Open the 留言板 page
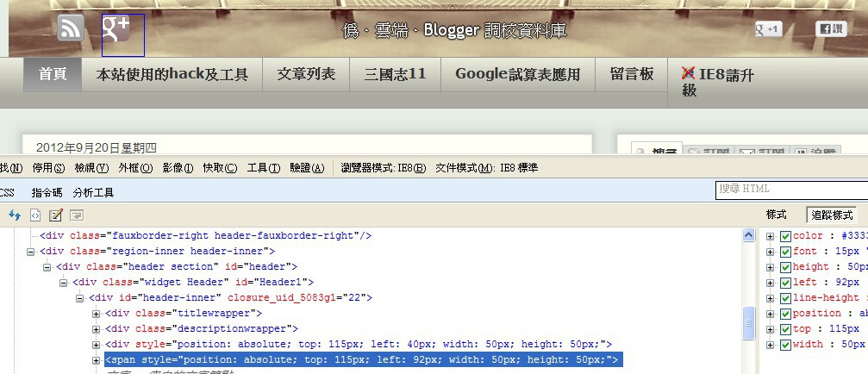This screenshot has width=868, height=374. pos(632,74)
